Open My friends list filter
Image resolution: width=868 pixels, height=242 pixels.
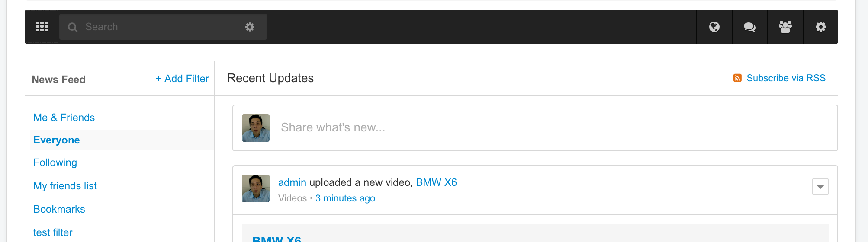pyautogui.click(x=65, y=186)
